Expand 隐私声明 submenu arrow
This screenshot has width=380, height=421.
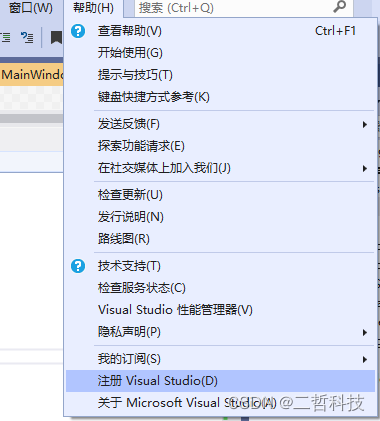365,333
